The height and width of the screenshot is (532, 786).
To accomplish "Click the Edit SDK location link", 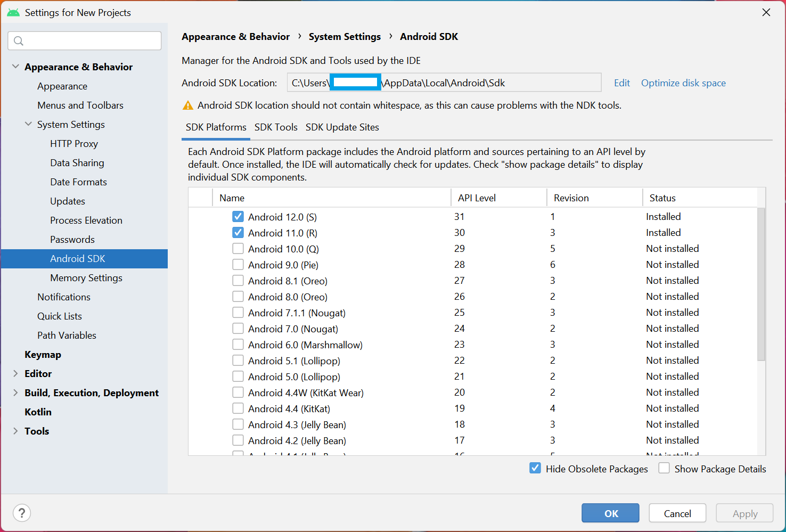I will pyautogui.click(x=621, y=83).
